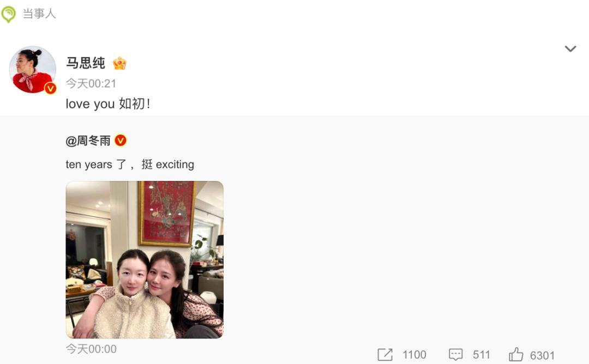Open the reposted ten years 了 text
This screenshot has height=364, width=589.
pyautogui.click(x=130, y=165)
